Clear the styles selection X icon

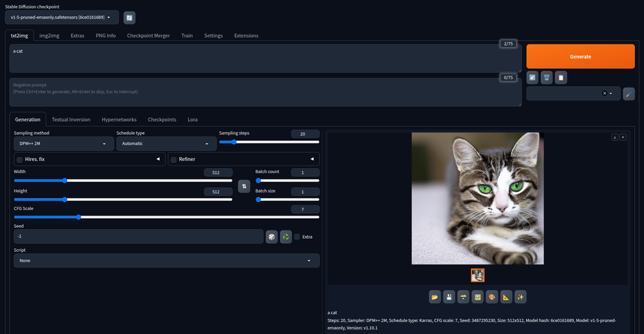click(x=605, y=93)
